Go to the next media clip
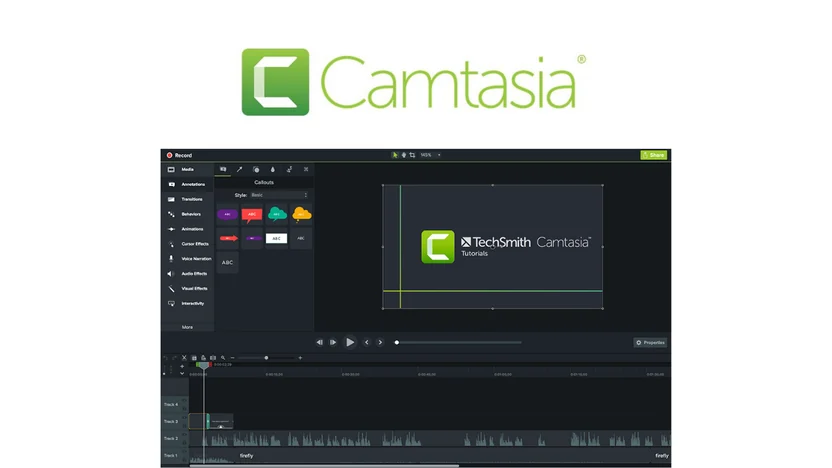This screenshot has height=468, width=832. [x=380, y=342]
